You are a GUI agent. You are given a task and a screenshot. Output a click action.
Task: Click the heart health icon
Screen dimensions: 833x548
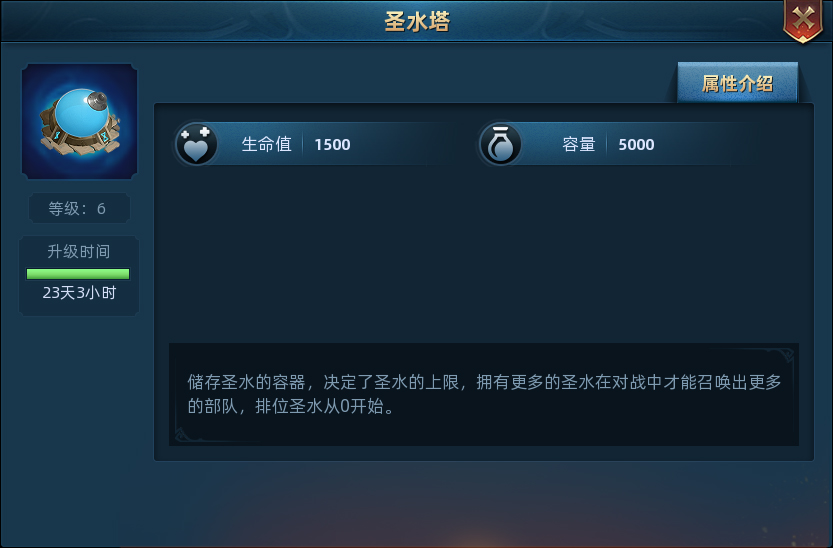[x=196, y=144]
